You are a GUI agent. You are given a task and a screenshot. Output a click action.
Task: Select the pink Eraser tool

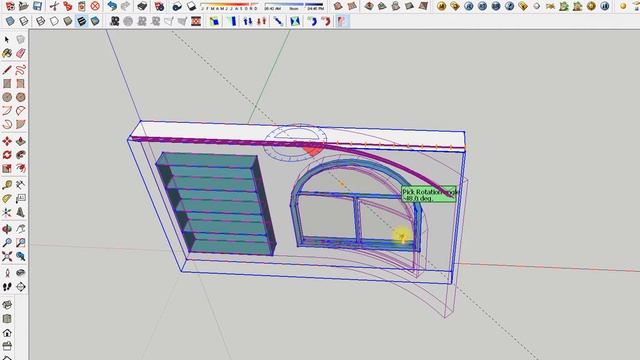coord(20,53)
